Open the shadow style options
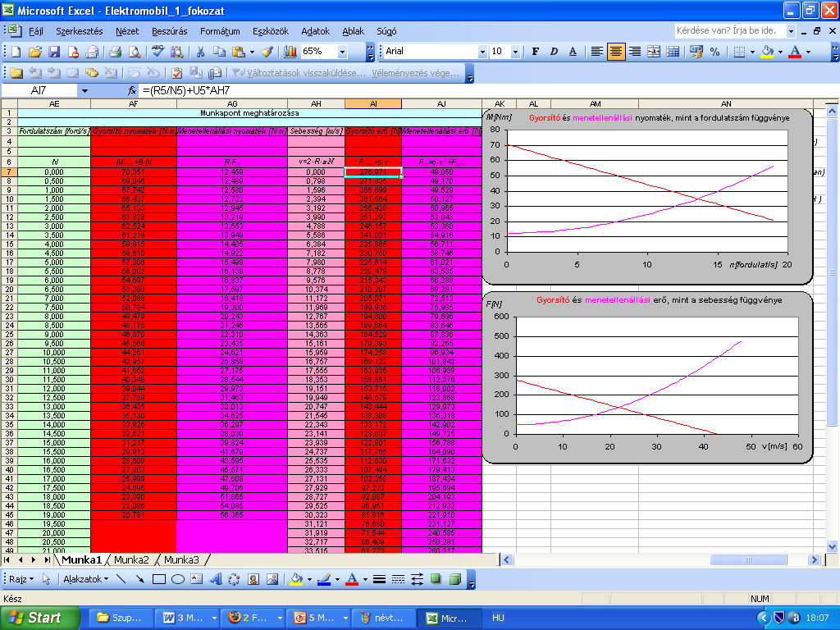 point(436,579)
